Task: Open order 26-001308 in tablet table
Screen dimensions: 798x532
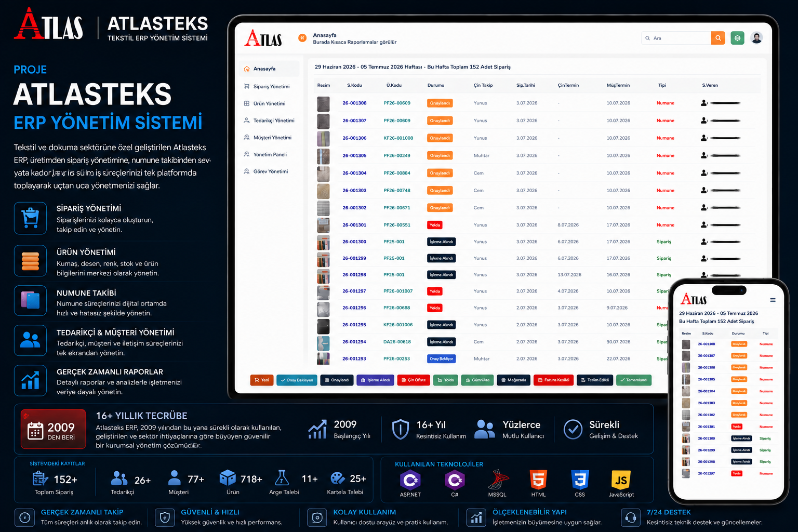Action: (x=354, y=103)
